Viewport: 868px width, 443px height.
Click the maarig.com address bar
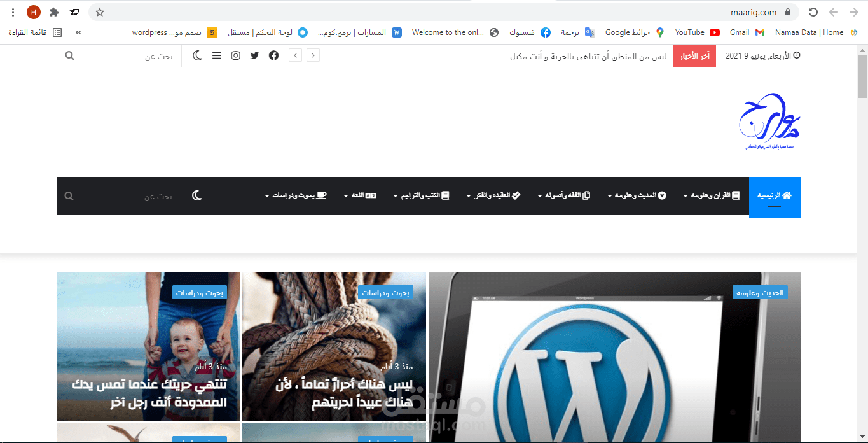443,12
